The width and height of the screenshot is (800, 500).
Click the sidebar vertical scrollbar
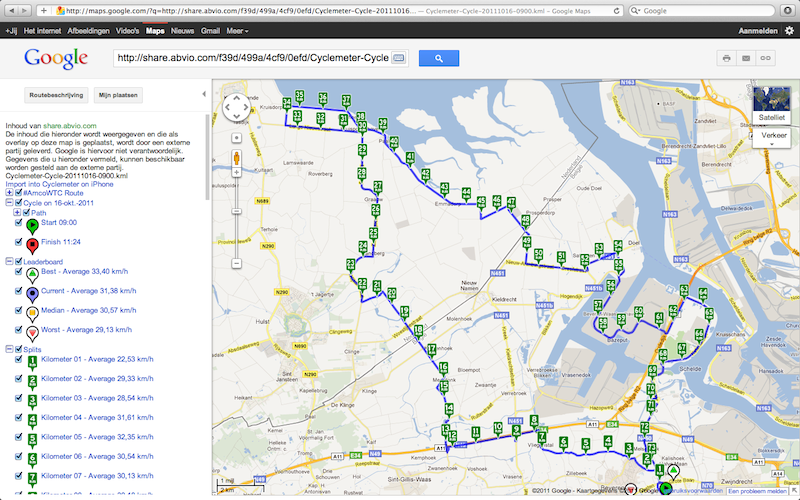(x=207, y=157)
